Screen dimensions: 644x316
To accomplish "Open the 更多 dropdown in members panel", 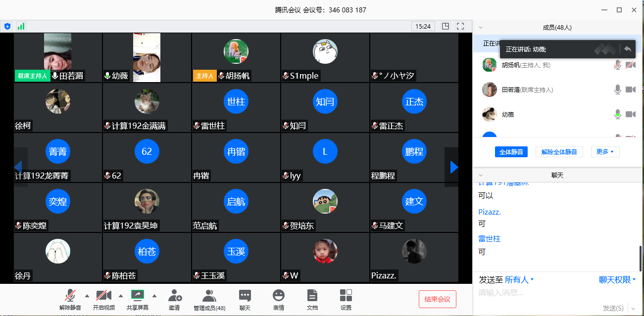I will 605,152.
